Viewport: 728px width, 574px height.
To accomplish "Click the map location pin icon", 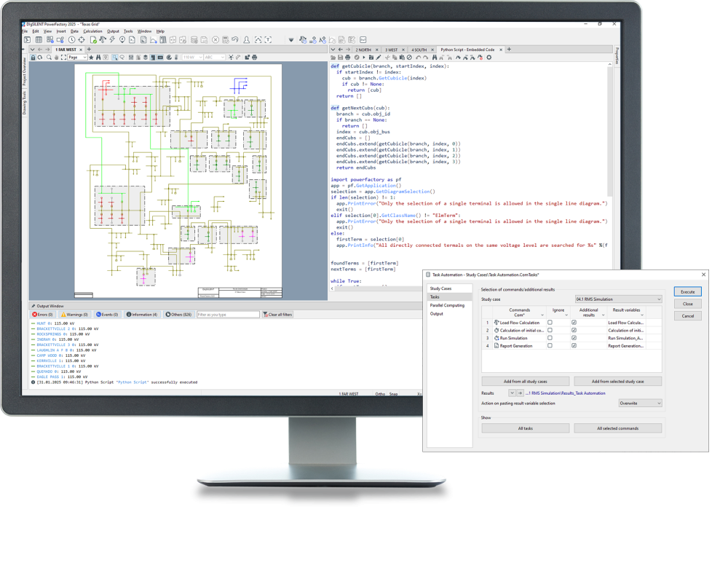I will point(122,40).
